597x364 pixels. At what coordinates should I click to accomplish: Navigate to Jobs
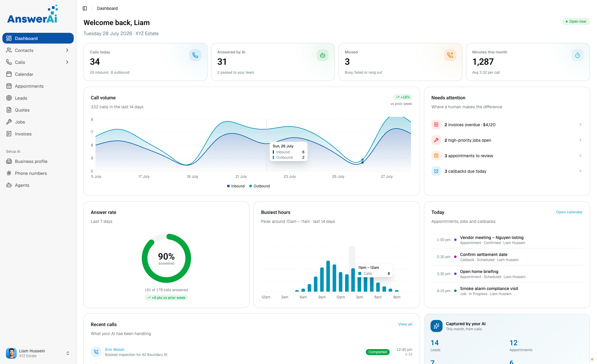pyautogui.click(x=38, y=122)
